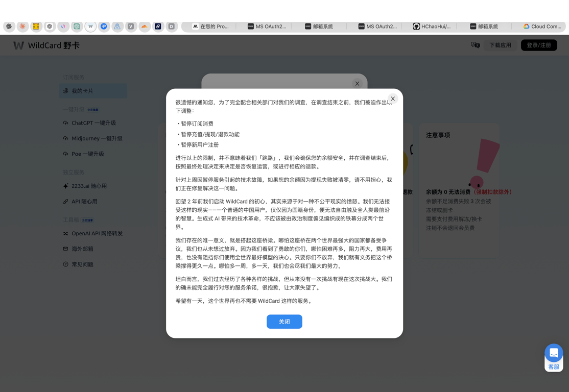
Task: Click the 暂停充值/提现/退款功能 bullet text
Action: pyautogui.click(x=210, y=134)
